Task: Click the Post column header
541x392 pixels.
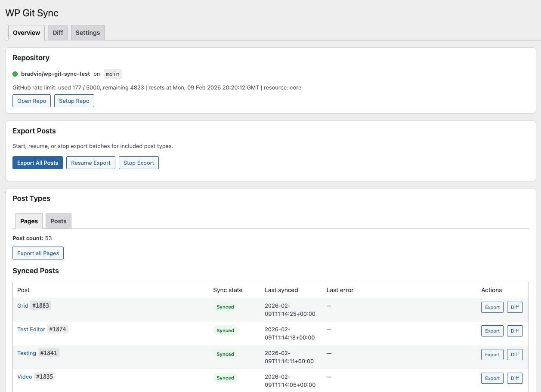Action: (23, 290)
